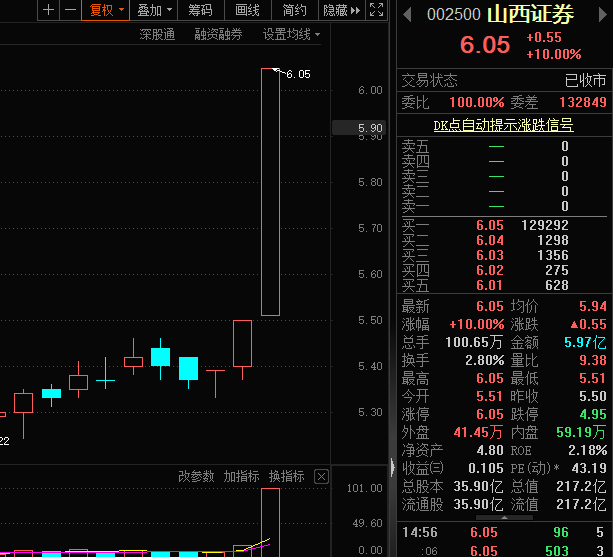
Task: Click 改参数 for the indicator
Action: (x=196, y=476)
